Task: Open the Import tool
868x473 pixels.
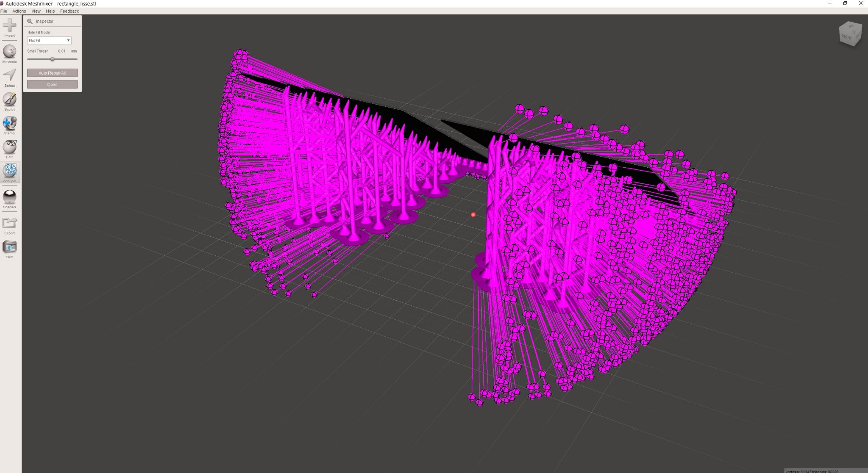Action: pyautogui.click(x=9, y=28)
